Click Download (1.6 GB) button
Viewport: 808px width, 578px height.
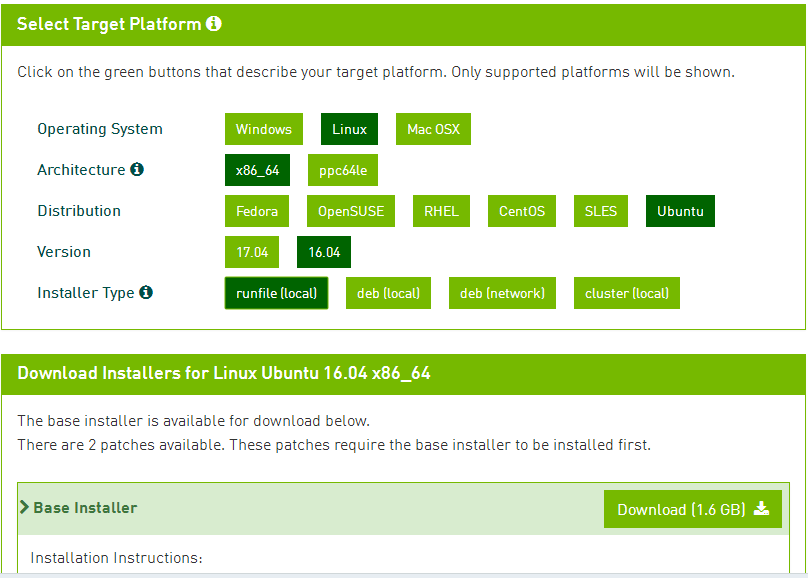[693, 509]
